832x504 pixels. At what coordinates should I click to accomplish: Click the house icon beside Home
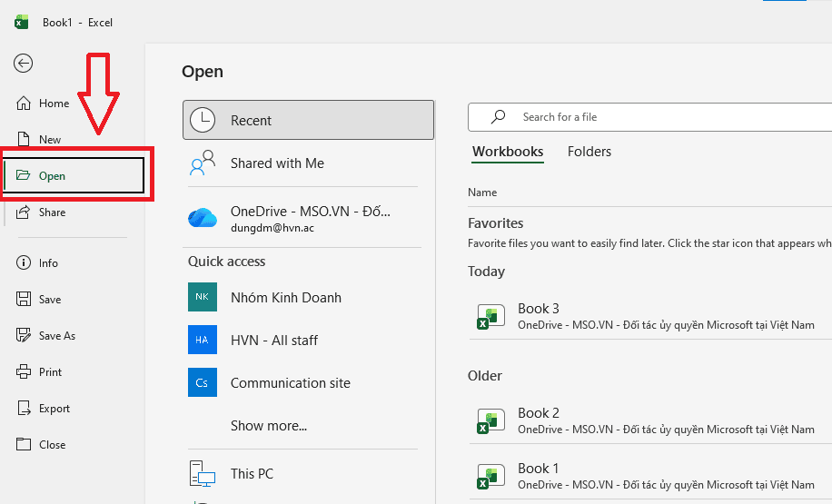pos(24,103)
